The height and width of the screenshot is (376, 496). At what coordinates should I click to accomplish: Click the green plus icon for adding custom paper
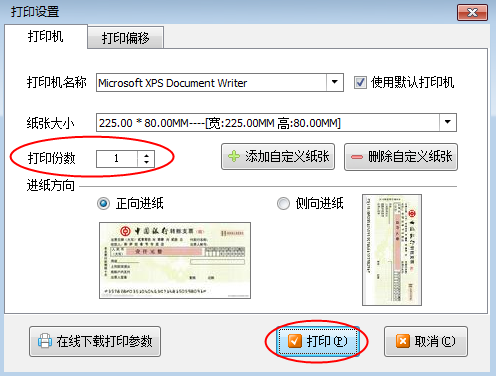tap(234, 156)
